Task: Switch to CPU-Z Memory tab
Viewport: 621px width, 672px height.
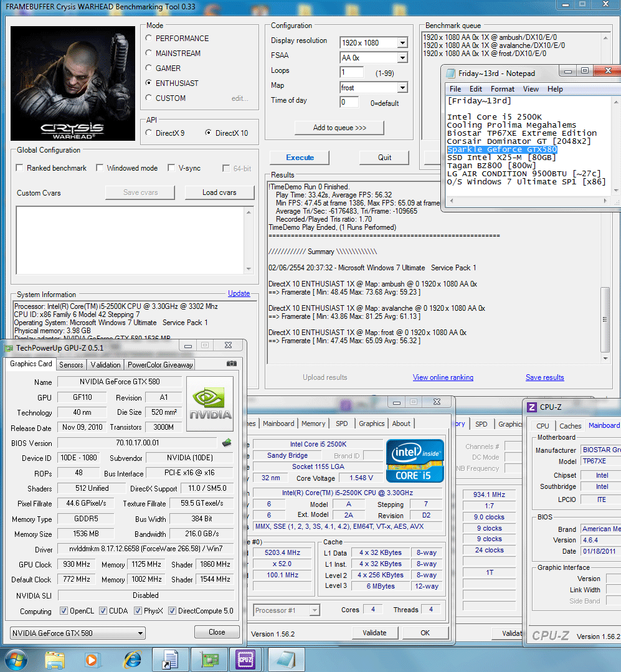Action: [x=313, y=424]
